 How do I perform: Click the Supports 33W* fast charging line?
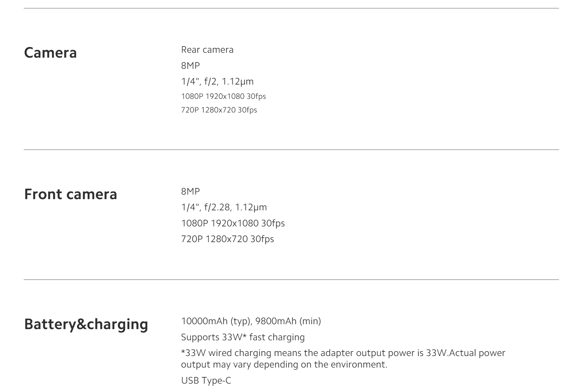243,337
